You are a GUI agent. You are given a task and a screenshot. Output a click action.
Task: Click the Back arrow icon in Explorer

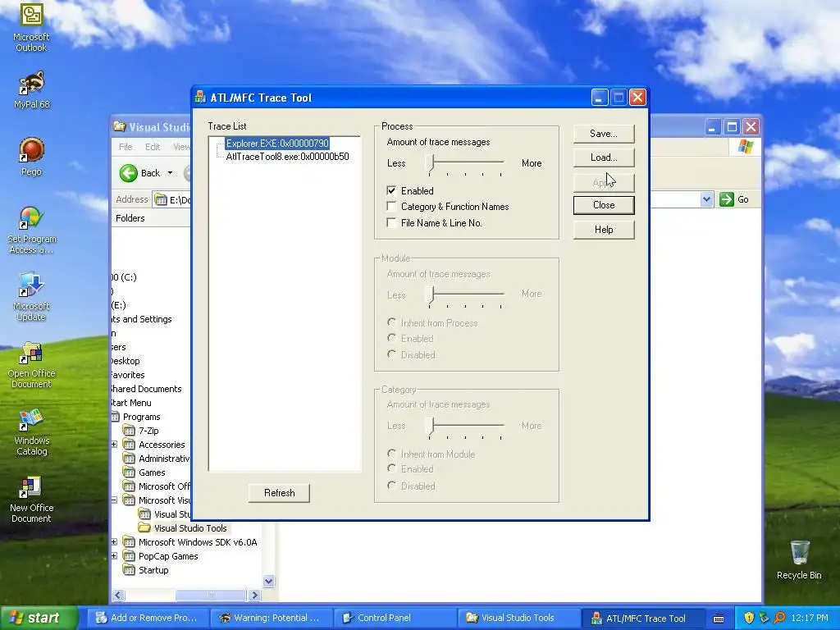point(129,173)
